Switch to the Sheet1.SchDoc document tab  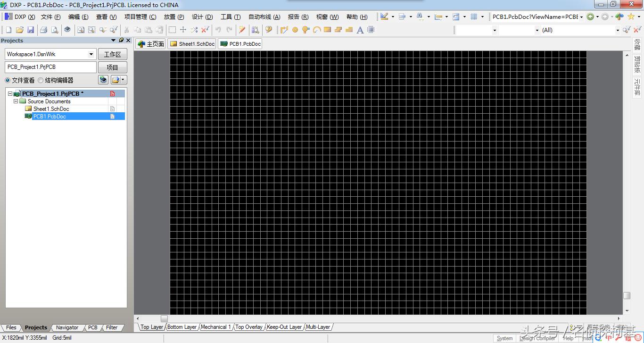point(192,44)
